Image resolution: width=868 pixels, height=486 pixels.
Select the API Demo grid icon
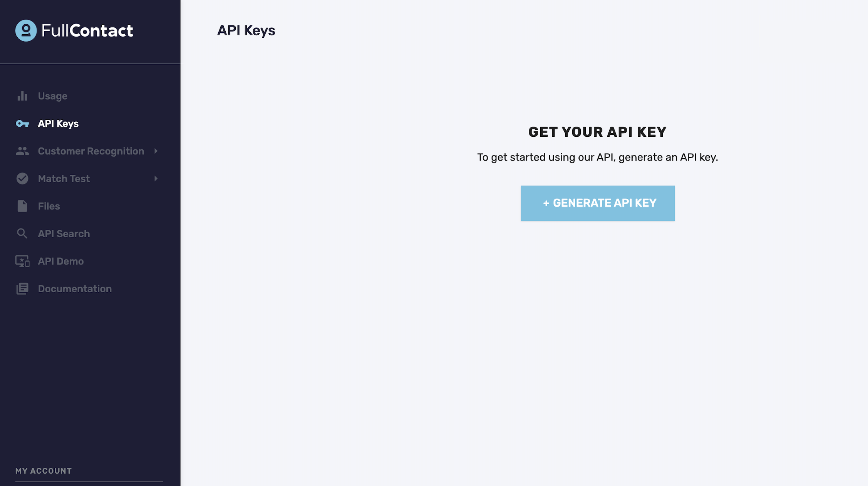tap(22, 261)
